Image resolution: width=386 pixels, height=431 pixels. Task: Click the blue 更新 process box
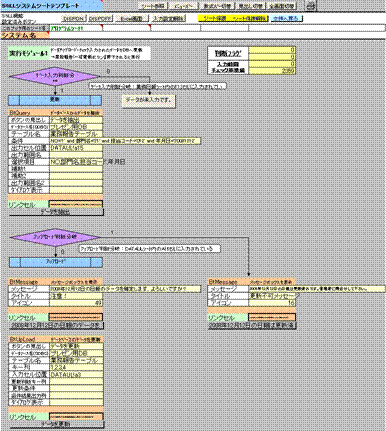click(x=55, y=100)
